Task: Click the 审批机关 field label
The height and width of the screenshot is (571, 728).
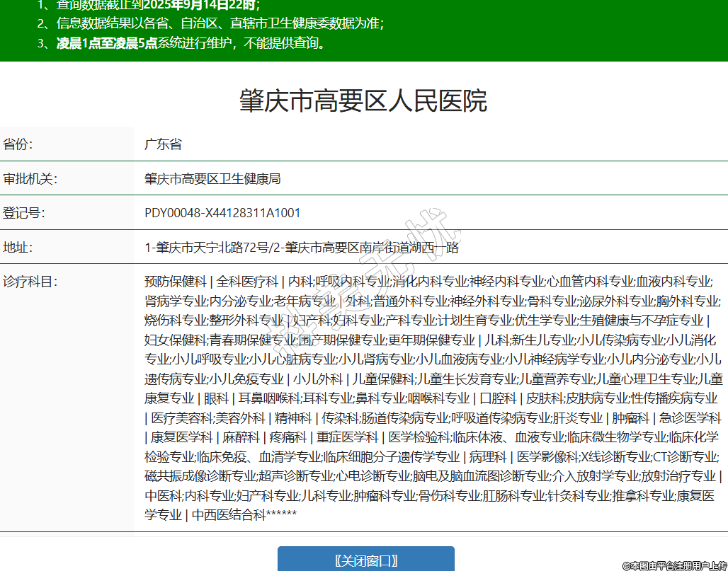Action: pos(30,179)
